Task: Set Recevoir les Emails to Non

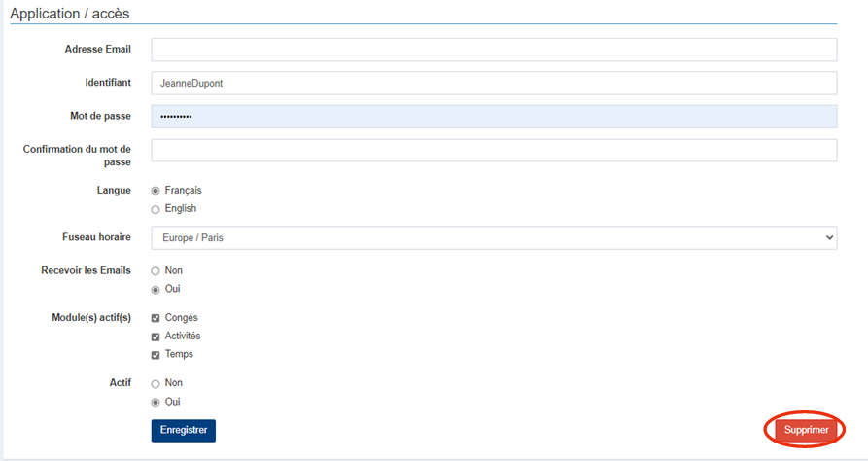Action: pos(156,271)
